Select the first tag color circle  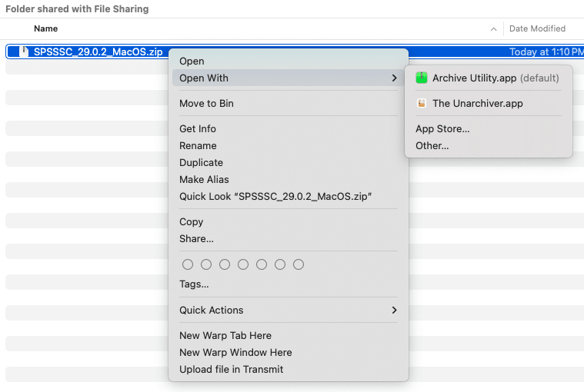pos(188,264)
